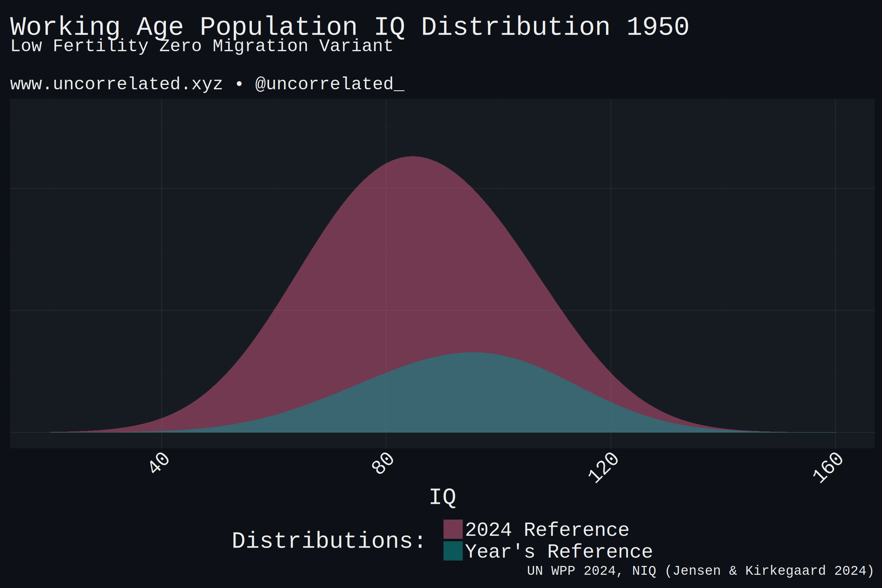Viewport: 882px width, 588px height.
Task: Click the UN WPP 2024 source citation
Action: 700,570
